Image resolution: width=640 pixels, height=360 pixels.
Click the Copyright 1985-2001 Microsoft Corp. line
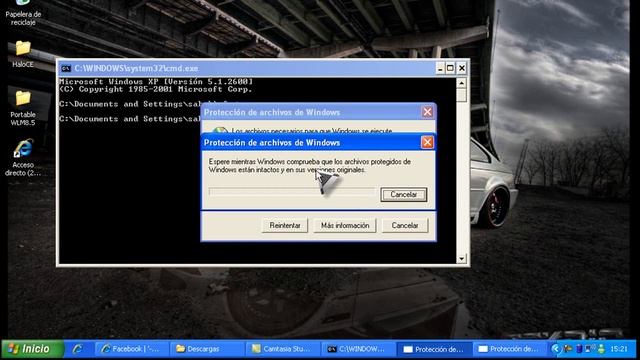[x=156, y=89]
